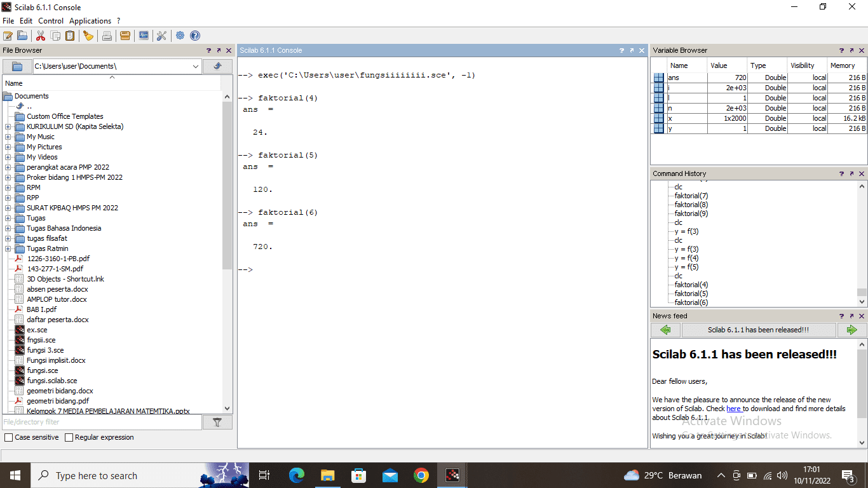Open help for the Console panel
This screenshot has width=868, height=488.
click(621, 50)
